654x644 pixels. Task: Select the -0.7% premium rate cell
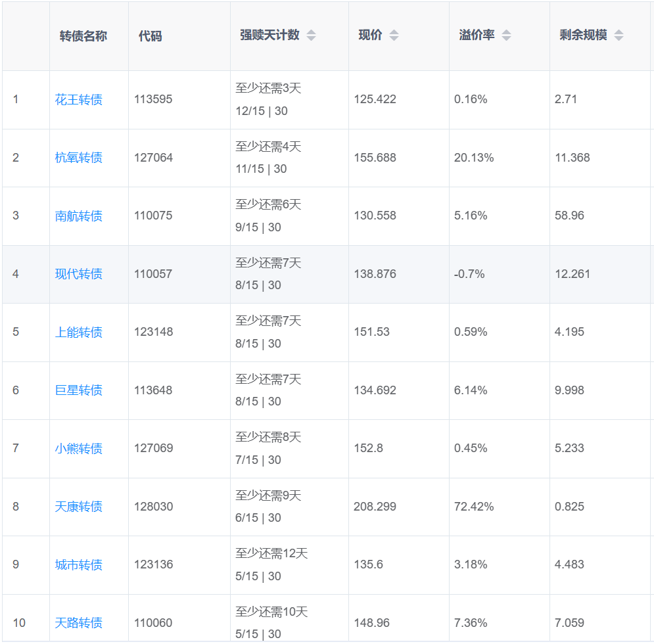tap(469, 274)
